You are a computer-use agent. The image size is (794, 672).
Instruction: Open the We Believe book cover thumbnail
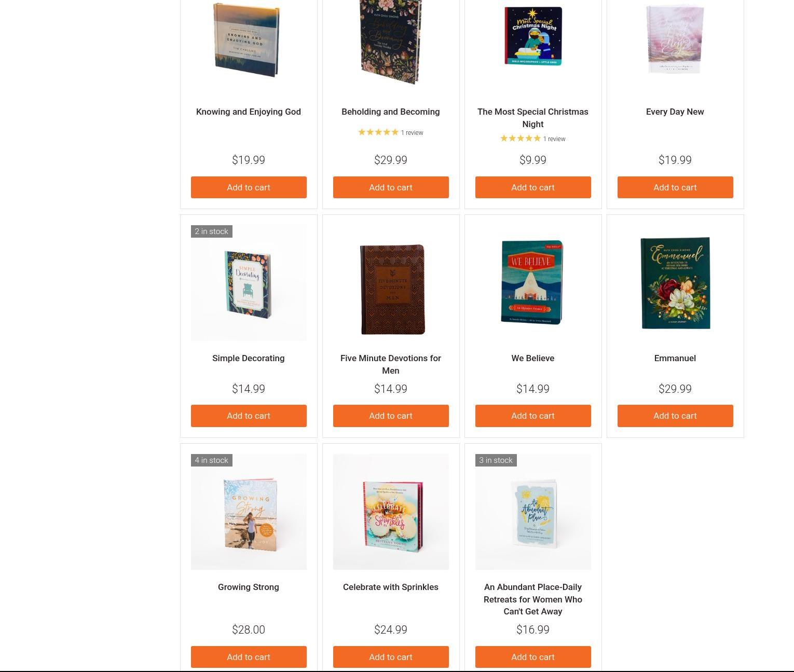533,283
